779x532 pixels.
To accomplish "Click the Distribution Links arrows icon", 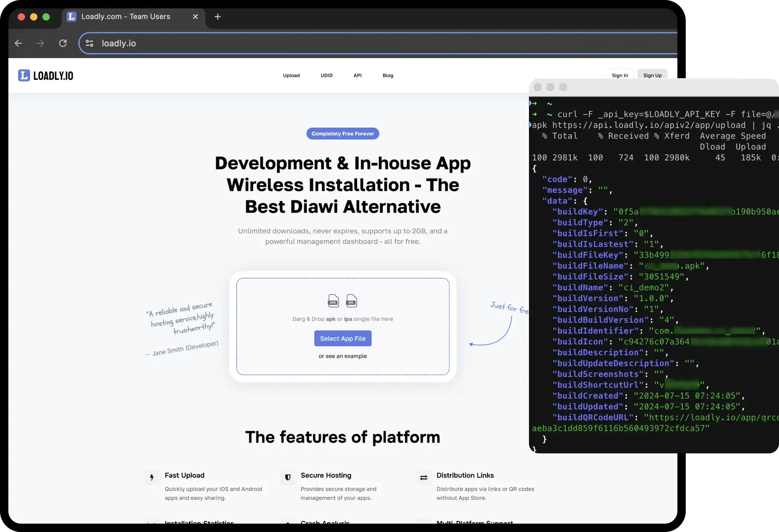I will coord(424,477).
